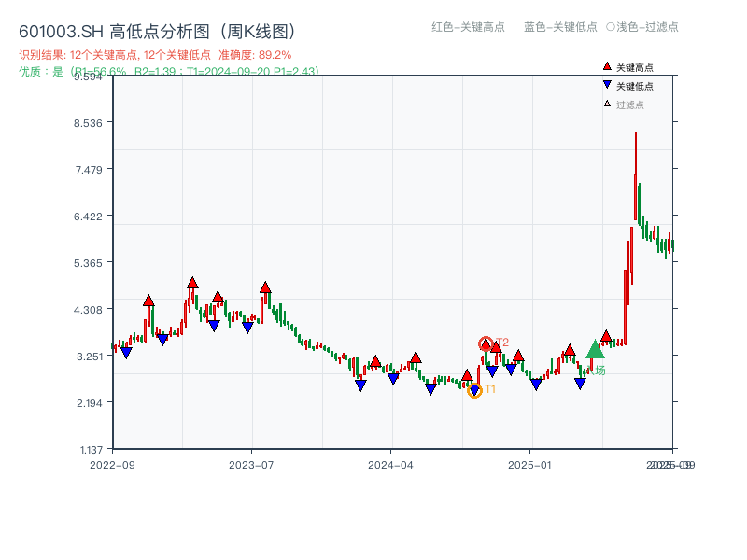
Task: Click the hollow 过滤点 legend triangle icon
Action: point(607,104)
